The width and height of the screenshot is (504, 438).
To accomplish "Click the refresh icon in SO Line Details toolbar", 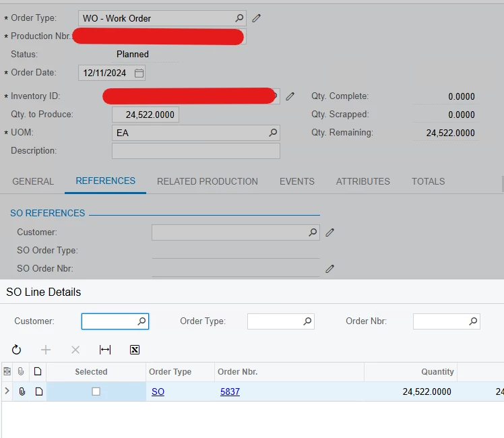I will point(16,350).
